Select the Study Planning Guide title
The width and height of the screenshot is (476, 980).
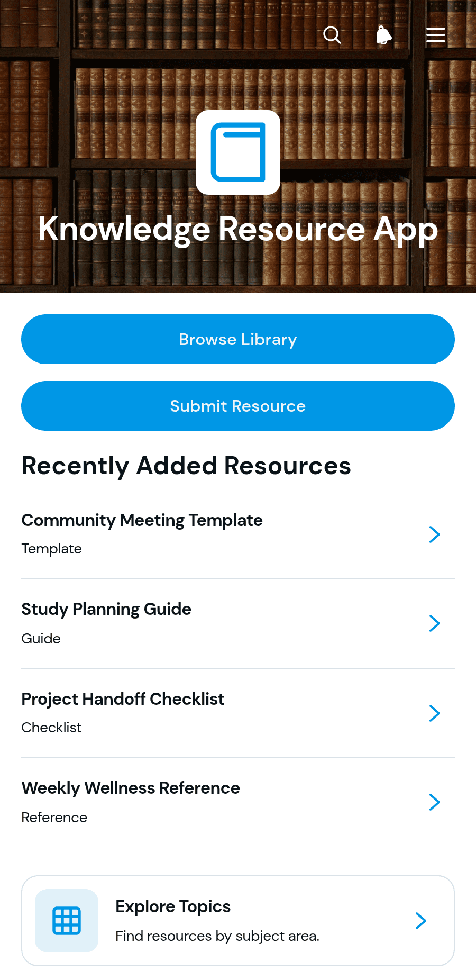106,609
